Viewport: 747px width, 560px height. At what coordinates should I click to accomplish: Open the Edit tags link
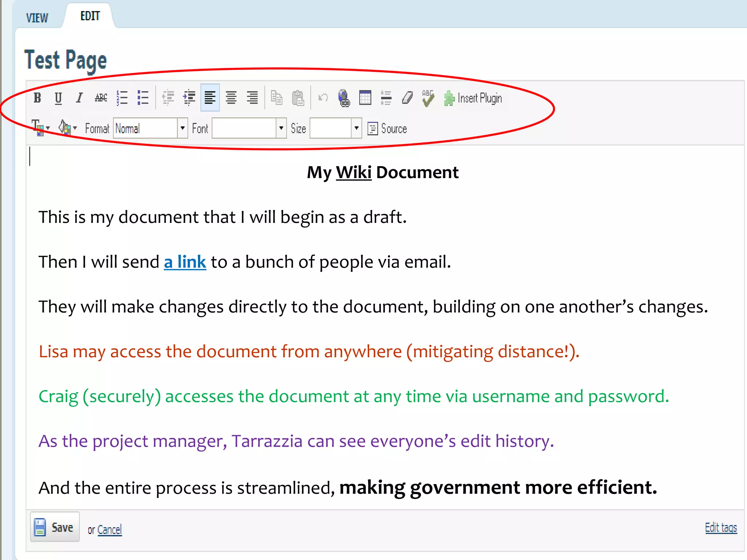721,528
